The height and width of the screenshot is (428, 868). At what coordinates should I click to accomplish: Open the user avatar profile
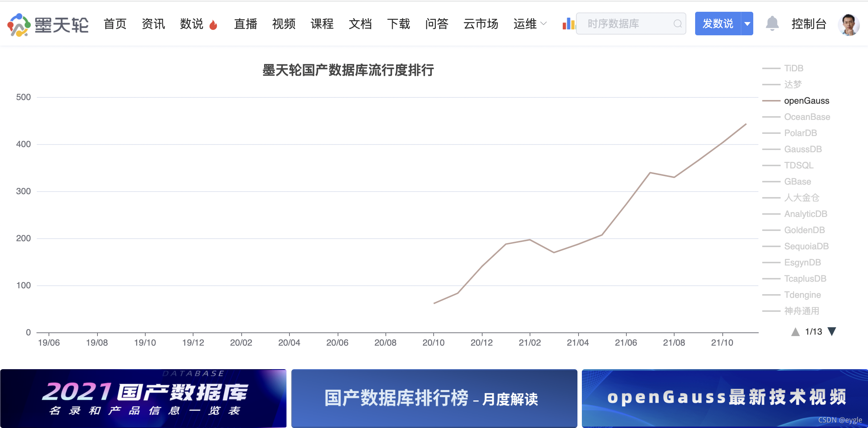tap(849, 25)
